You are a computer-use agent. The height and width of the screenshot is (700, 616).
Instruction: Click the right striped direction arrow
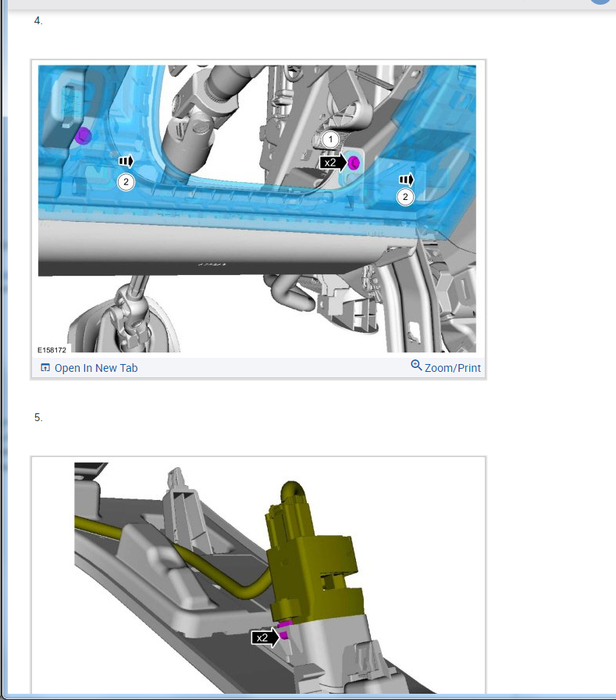click(x=406, y=180)
